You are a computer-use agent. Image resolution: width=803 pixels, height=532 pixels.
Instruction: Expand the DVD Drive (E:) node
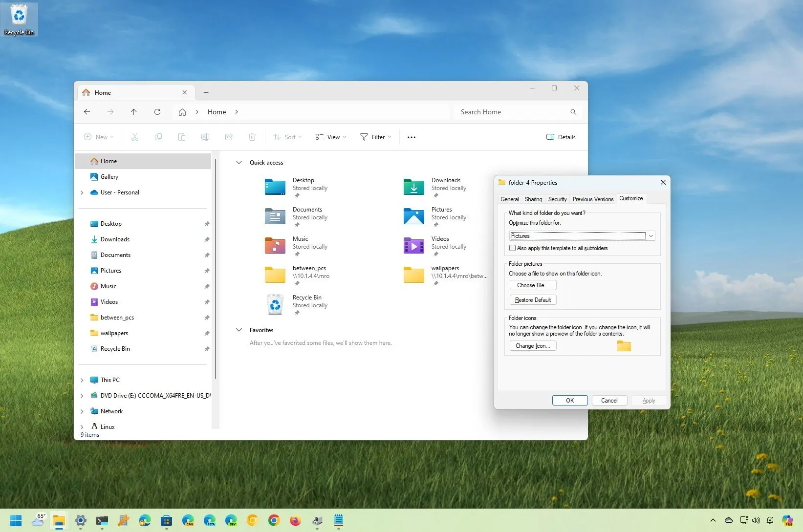point(82,396)
